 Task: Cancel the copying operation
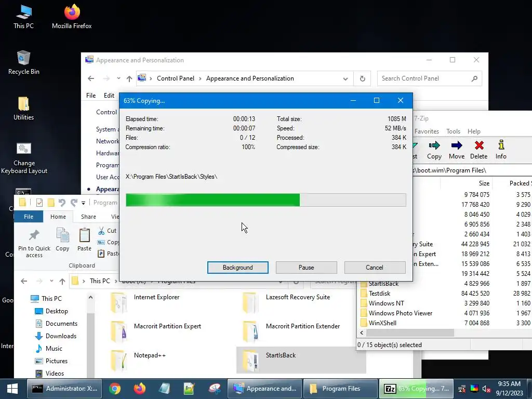click(x=375, y=268)
